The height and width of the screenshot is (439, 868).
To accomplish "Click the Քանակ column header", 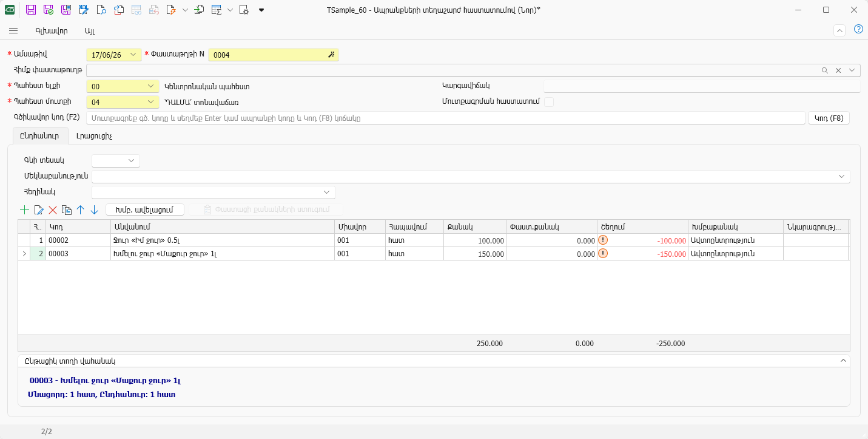I will [475, 226].
